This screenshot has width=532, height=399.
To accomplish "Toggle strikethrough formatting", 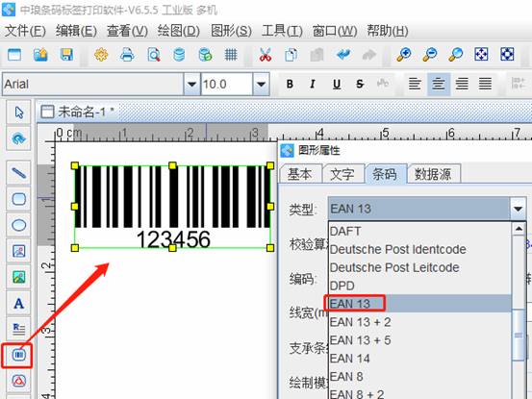I will (360, 84).
